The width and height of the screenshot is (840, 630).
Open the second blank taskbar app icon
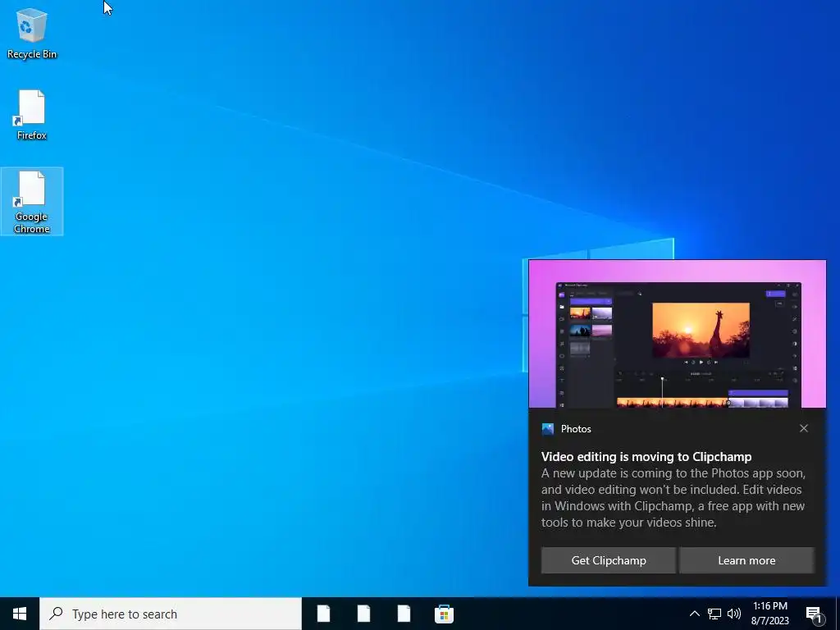click(363, 614)
